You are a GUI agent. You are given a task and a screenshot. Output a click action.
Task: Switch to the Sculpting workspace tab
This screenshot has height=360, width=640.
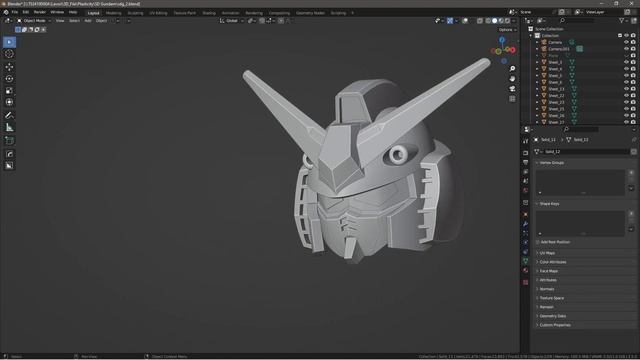135,13
